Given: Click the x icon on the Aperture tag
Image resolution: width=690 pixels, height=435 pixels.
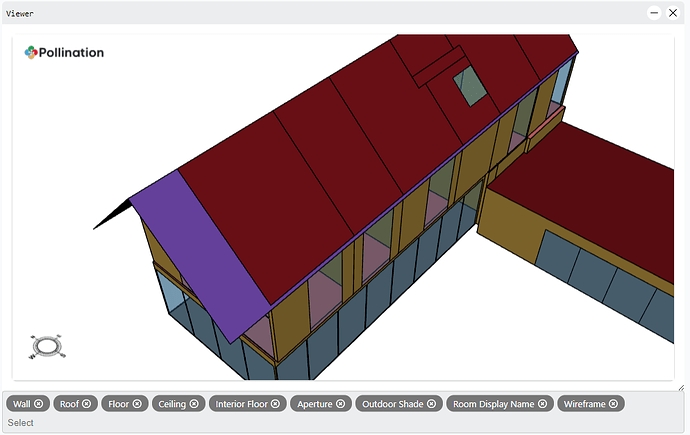Looking at the screenshot, I should [x=340, y=404].
